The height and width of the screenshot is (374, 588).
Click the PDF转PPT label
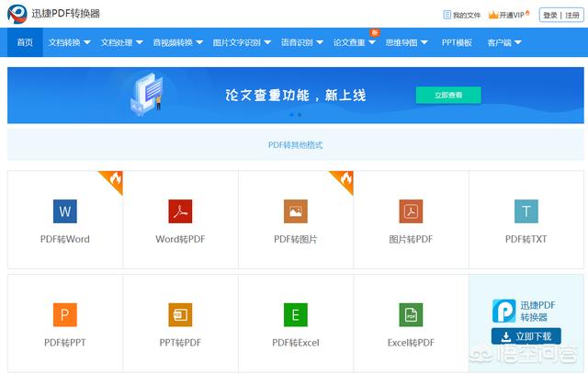65,343
